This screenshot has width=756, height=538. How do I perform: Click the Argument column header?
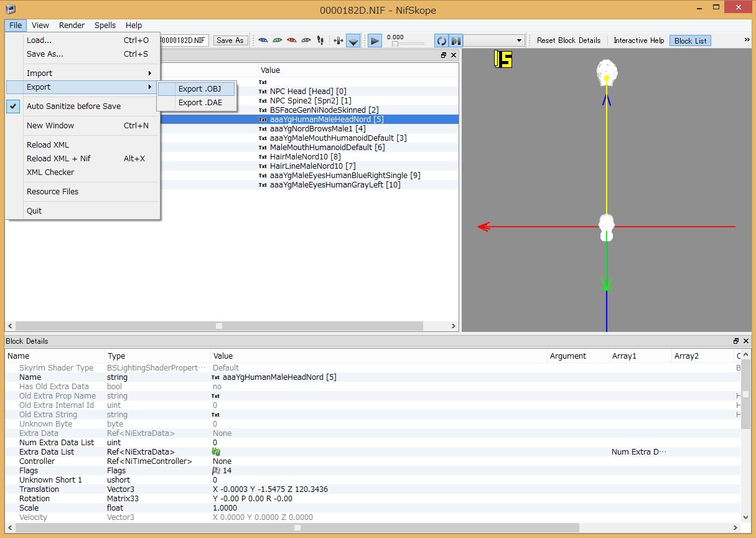click(x=578, y=356)
